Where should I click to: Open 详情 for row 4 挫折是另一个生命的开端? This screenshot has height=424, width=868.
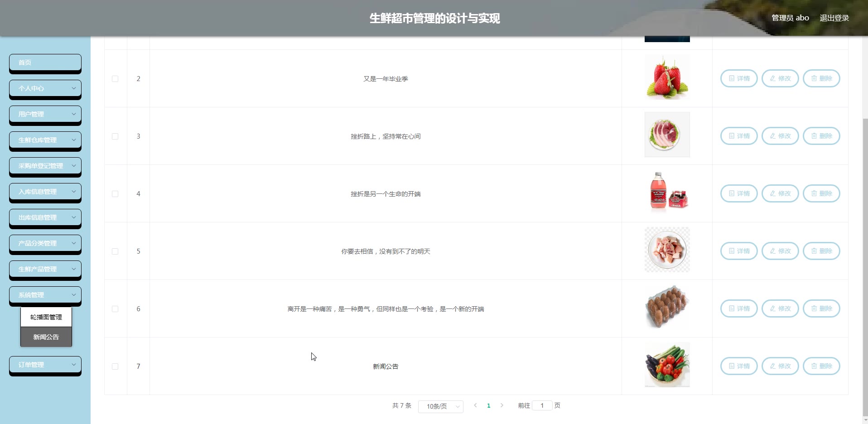(x=739, y=193)
